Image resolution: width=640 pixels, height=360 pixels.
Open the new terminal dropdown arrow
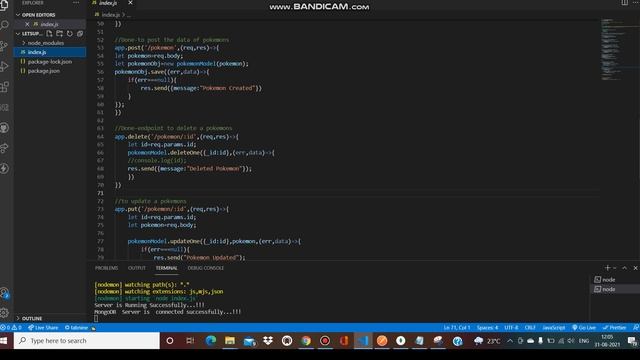click(x=615, y=268)
